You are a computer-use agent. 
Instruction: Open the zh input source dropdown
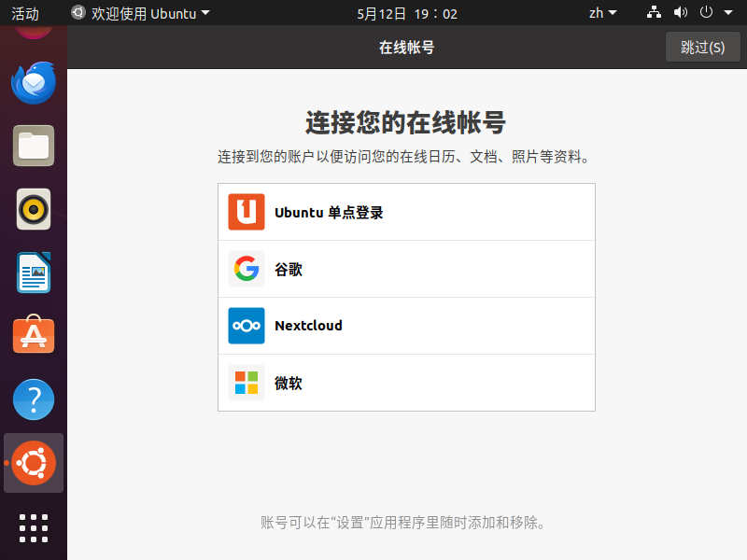coord(602,13)
